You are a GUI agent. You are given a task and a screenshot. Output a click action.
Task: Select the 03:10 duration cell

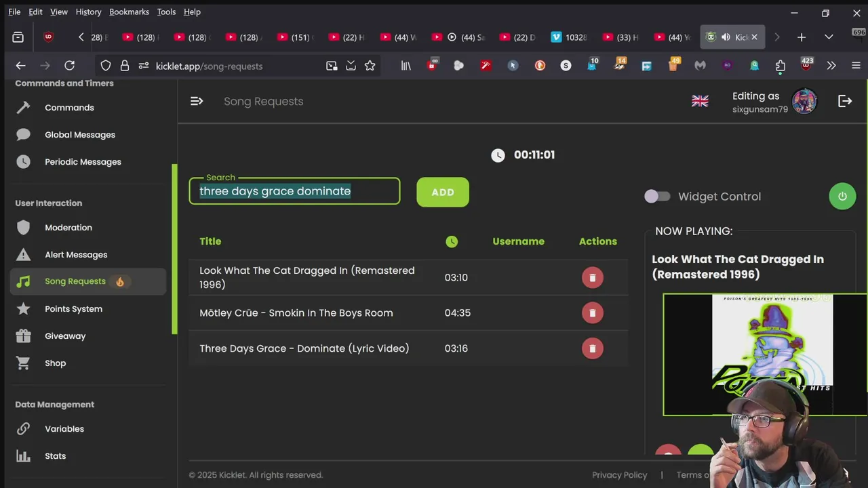456,278
